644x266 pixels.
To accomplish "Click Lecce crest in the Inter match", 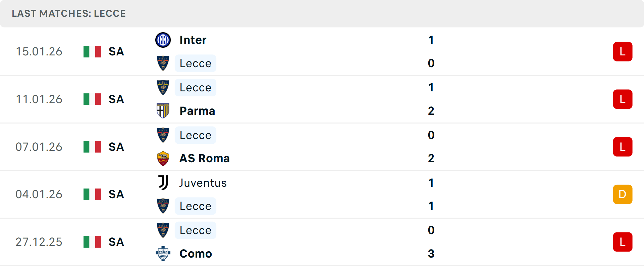I will coord(163,63).
